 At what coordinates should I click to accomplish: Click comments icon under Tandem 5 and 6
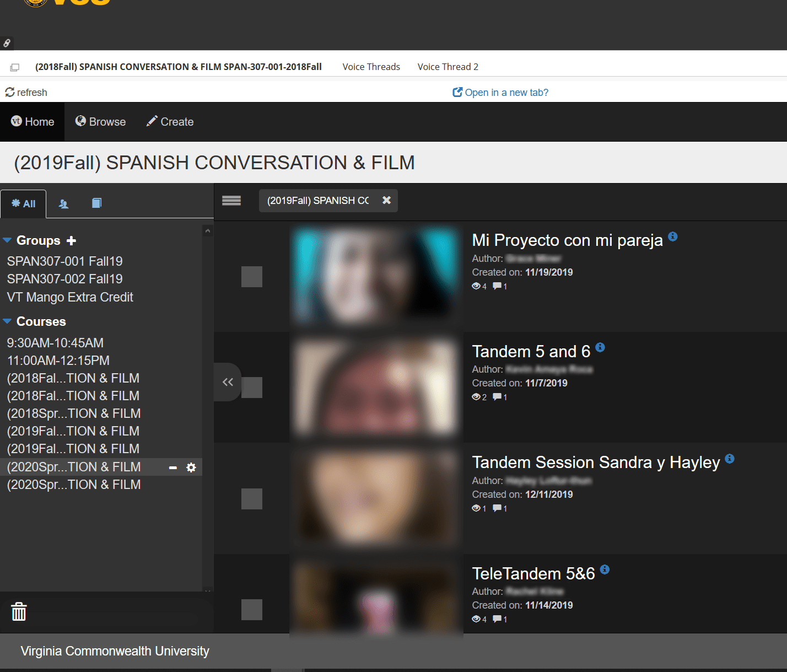pos(497,397)
